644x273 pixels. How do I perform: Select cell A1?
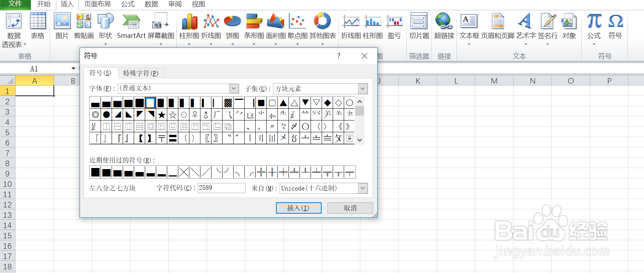[35, 91]
